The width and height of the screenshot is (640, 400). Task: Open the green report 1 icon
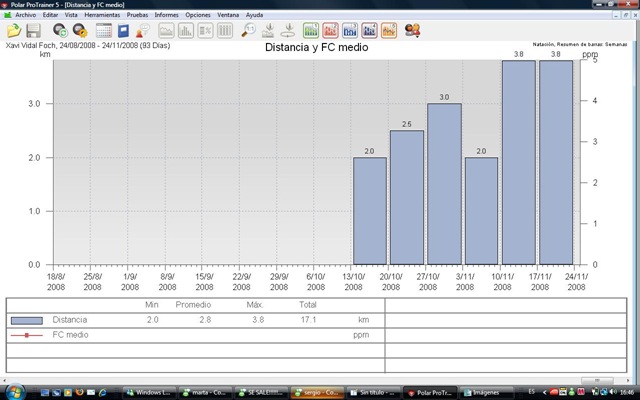(x=311, y=31)
